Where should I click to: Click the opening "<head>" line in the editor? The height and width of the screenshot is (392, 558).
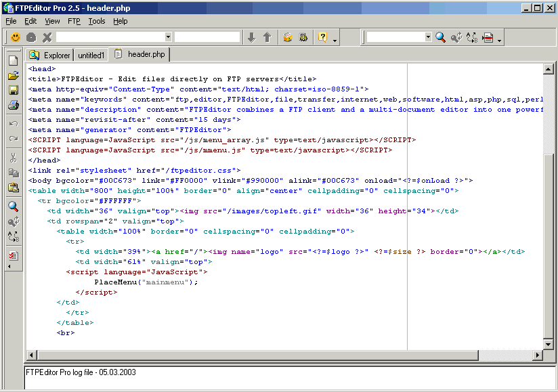coord(42,69)
